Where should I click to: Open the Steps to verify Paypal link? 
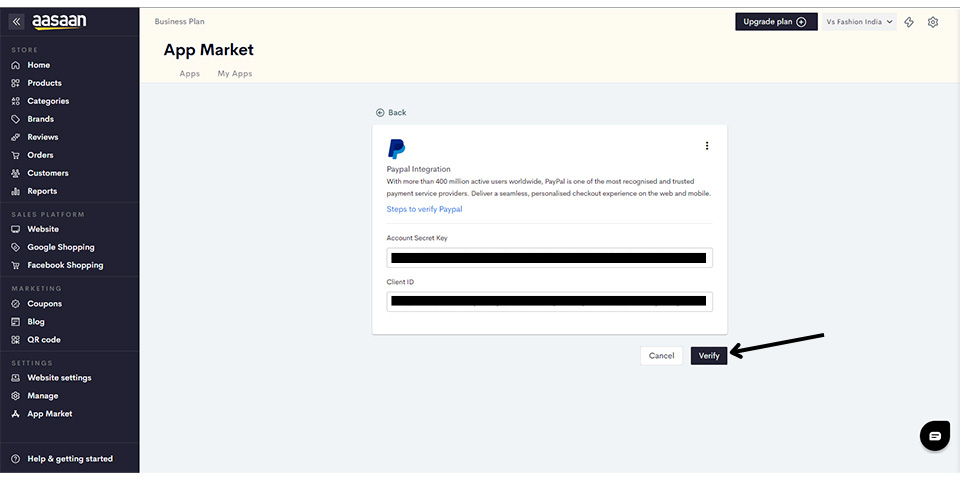pos(424,209)
